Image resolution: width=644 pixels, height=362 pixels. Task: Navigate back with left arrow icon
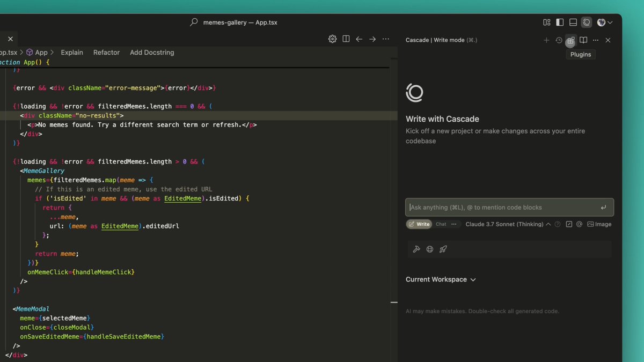[x=359, y=39]
